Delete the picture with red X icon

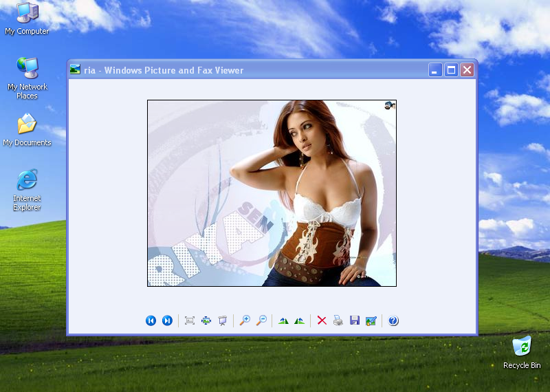pyautogui.click(x=322, y=320)
